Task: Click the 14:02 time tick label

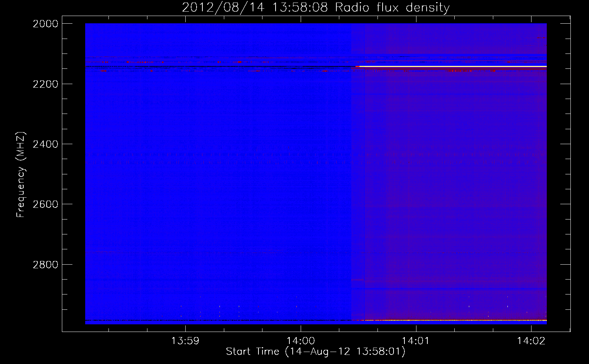Action: click(531, 341)
